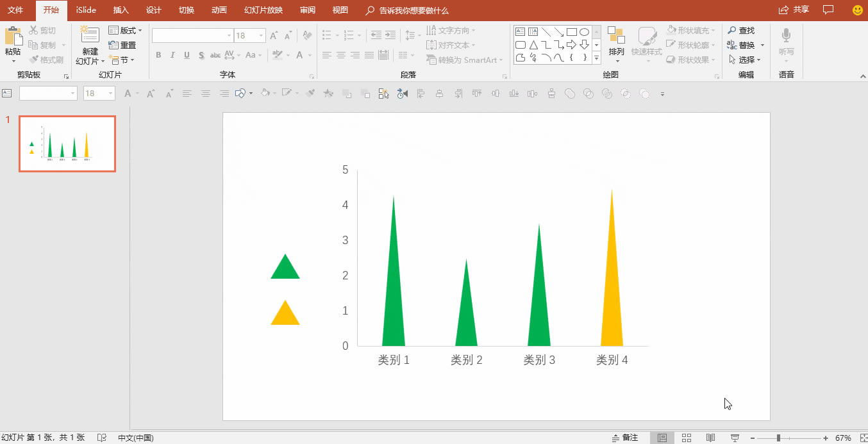Expand the font size dropdown in ribbon
Viewport: 868px width, 444px height.
pos(261,36)
